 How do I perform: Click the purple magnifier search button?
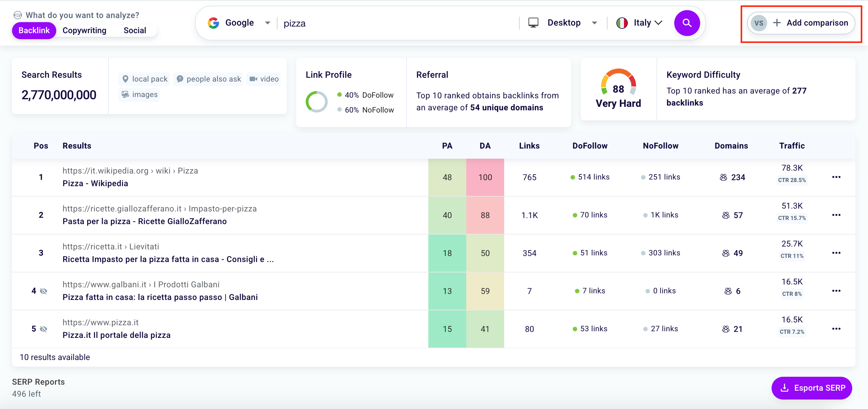[x=686, y=23]
